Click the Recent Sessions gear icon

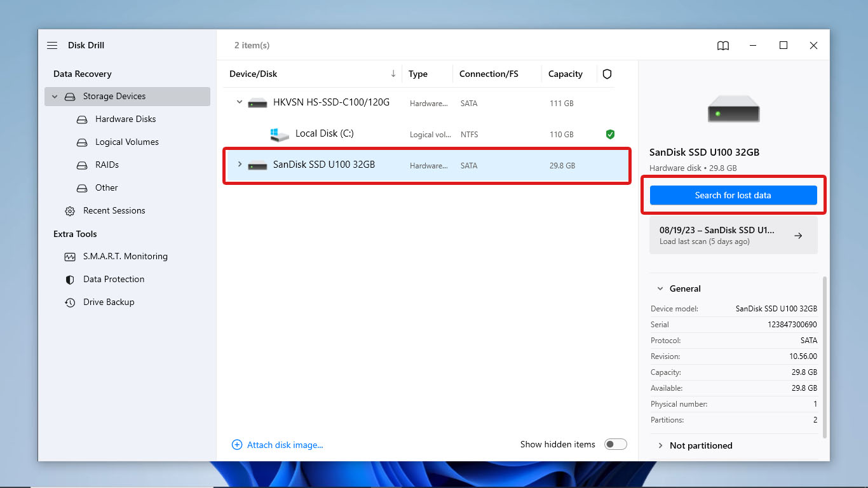70,211
